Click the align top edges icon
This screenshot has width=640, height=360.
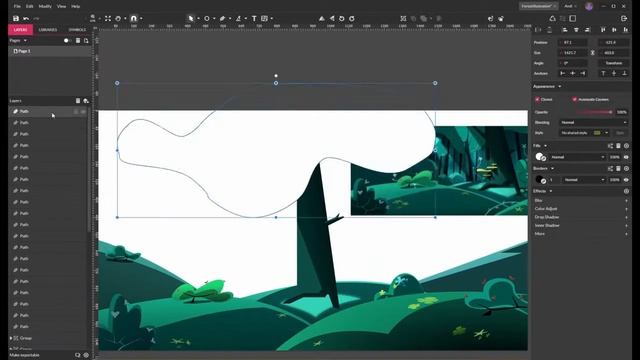click(x=603, y=30)
